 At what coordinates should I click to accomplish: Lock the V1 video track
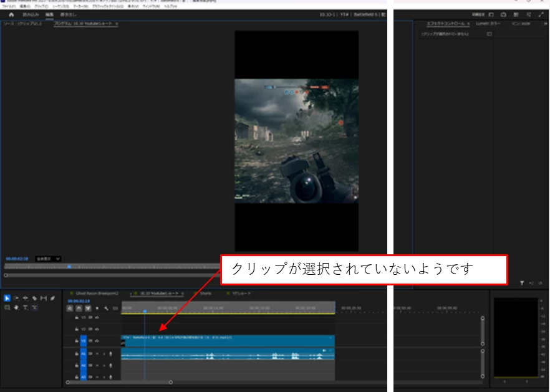[x=77, y=340]
